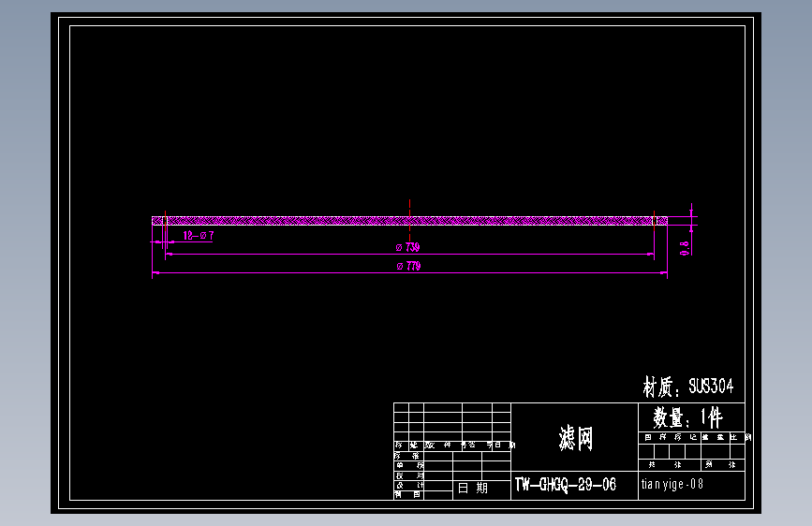Select drawing number 'TW-GHGQ-29-06'
812x526 pixels.
(566, 485)
